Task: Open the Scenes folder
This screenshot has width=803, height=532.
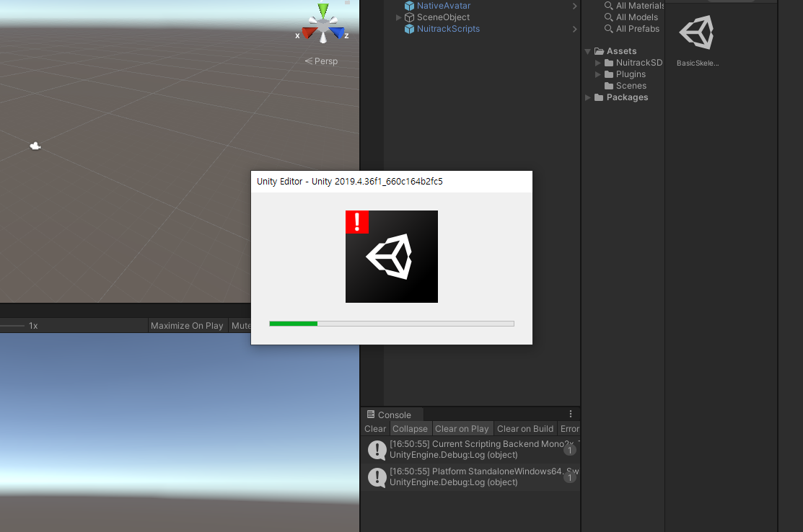Action: point(631,86)
